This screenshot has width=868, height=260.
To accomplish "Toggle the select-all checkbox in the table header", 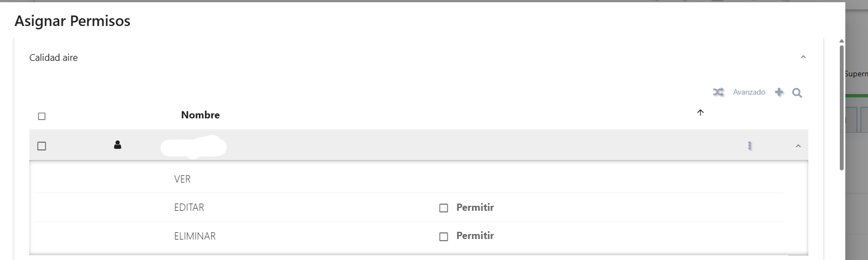I will 41,116.
